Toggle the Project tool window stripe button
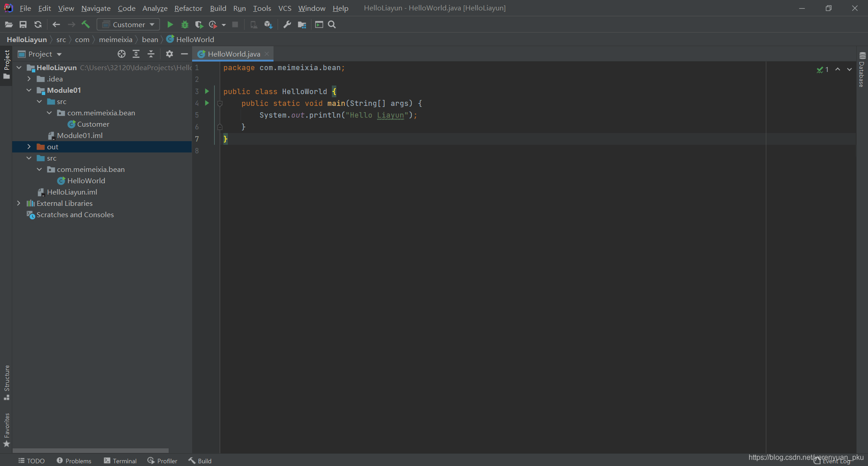 point(6,64)
